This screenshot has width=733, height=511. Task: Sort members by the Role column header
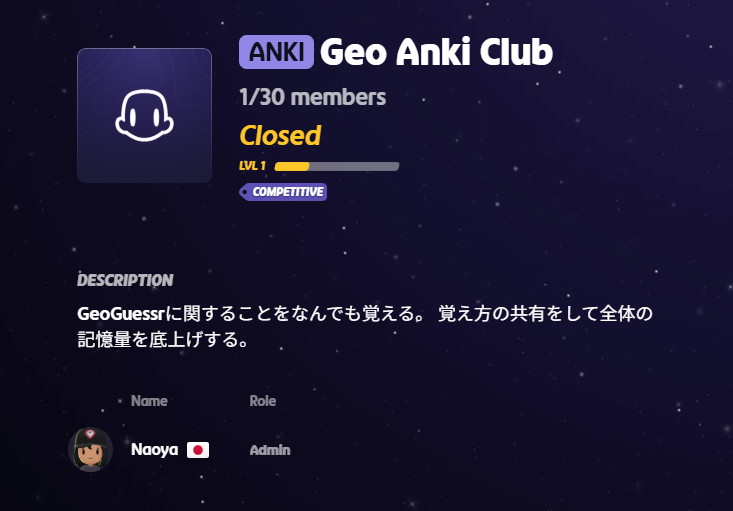pyautogui.click(x=263, y=401)
